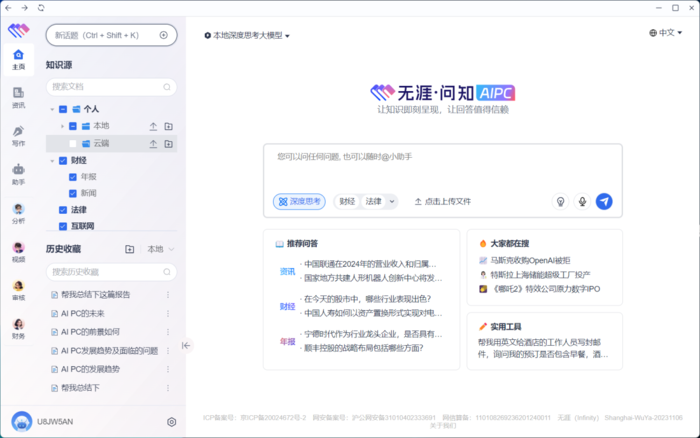
Task: Open the 本地 dropdown in 历史收藏
Action: tap(160, 249)
